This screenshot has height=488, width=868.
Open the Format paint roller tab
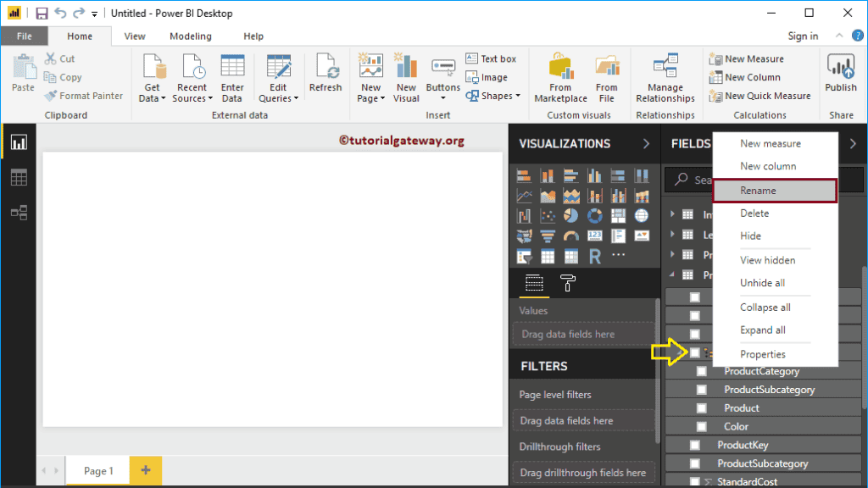pyautogui.click(x=568, y=283)
